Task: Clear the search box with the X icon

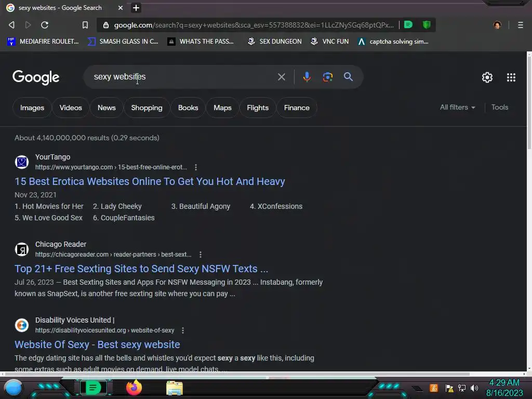Action: [281, 77]
